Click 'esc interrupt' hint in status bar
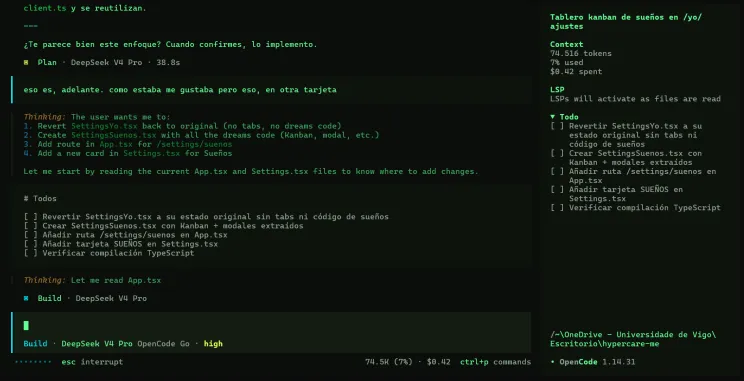Image resolution: width=744 pixels, height=381 pixels. (92, 362)
